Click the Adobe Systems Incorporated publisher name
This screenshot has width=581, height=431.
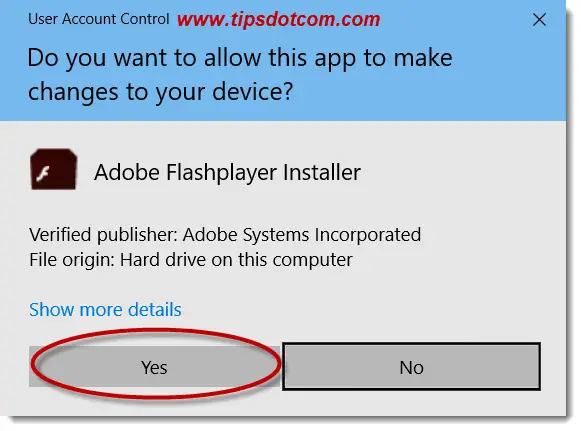[x=302, y=235]
